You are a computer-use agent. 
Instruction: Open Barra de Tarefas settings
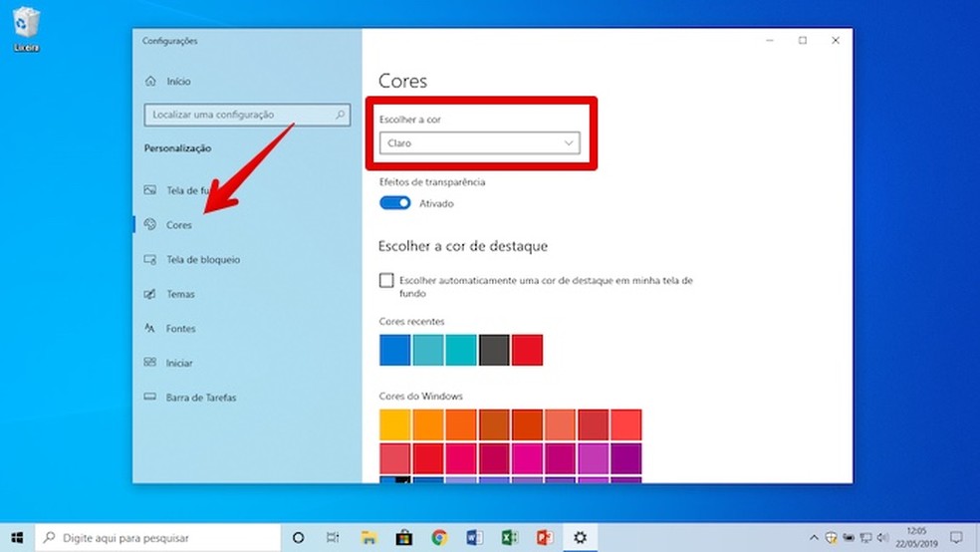pos(201,397)
